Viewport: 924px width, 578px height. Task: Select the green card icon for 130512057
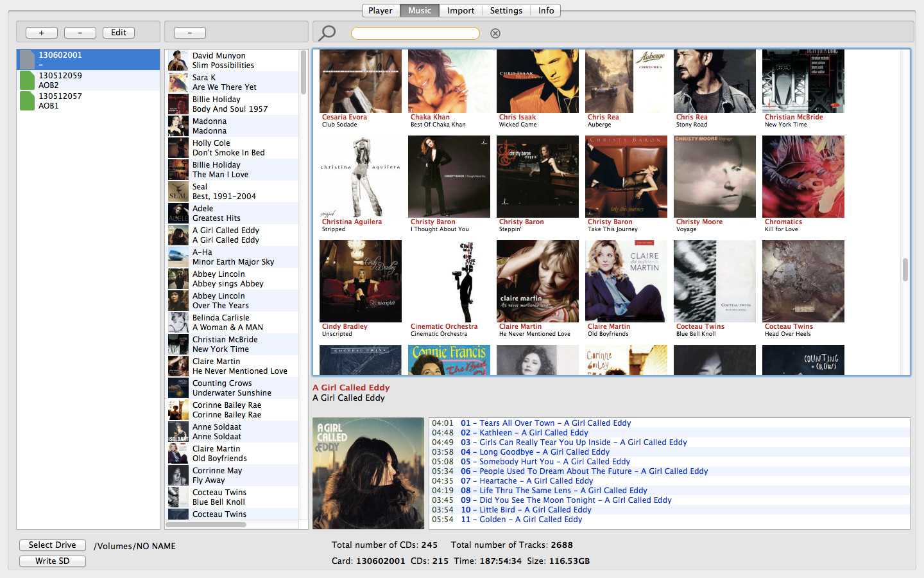[x=27, y=101]
